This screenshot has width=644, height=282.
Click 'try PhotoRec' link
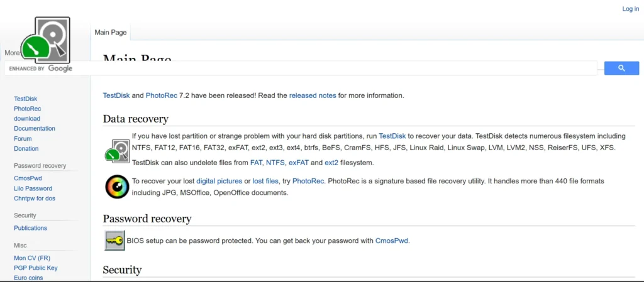pos(308,181)
